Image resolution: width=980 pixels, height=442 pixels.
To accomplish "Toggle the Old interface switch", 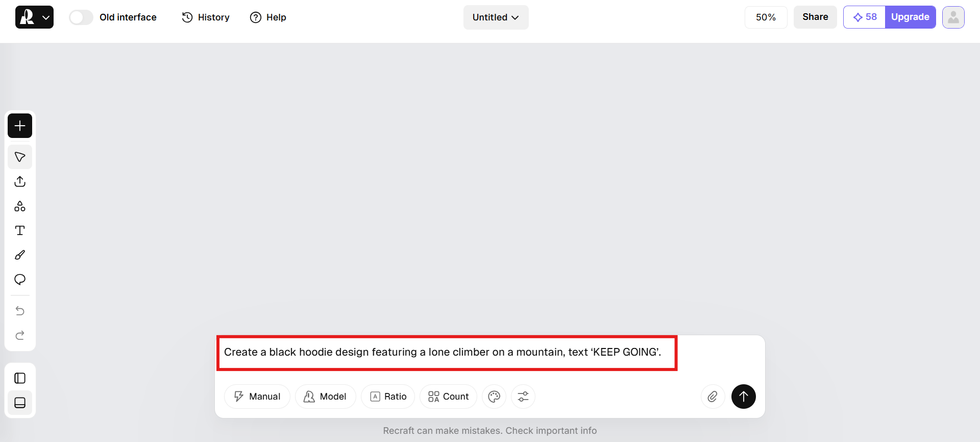I will [x=81, y=17].
